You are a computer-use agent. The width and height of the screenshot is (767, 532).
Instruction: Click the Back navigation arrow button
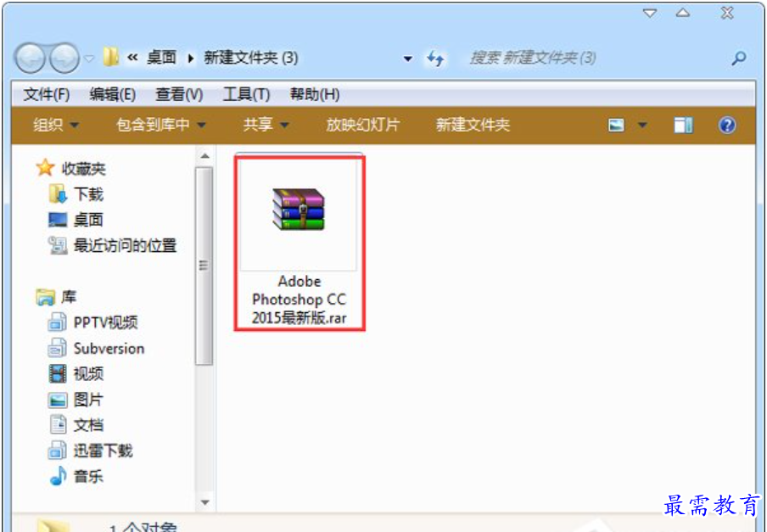tap(31, 59)
